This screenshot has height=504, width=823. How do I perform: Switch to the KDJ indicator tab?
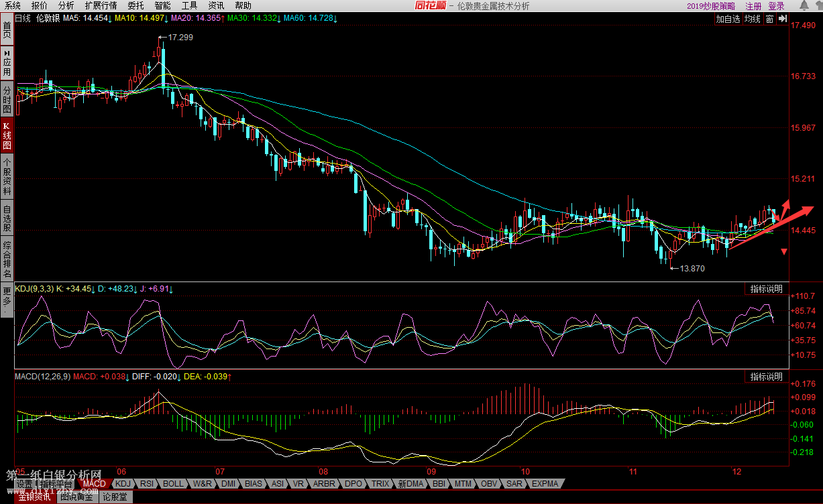point(122,483)
